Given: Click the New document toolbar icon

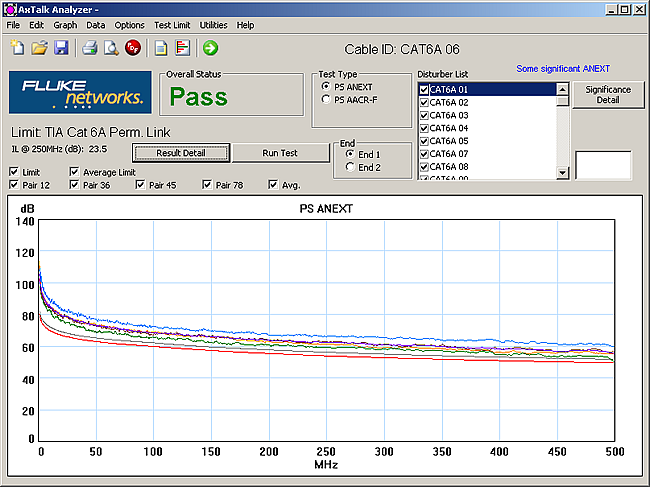Looking at the screenshot, I should [17, 48].
